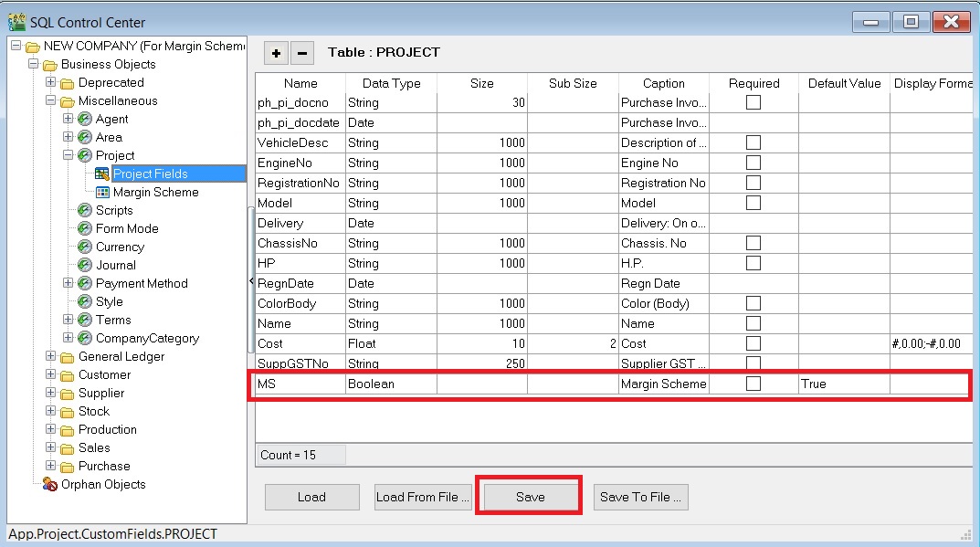Image resolution: width=980 pixels, height=547 pixels.
Task: Click the Margin Scheme table icon
Action: click(x=102, y=192)
